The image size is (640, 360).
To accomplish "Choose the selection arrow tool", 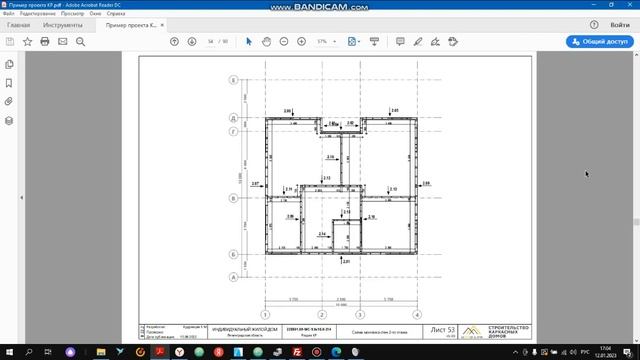I will tap(249, 42).
